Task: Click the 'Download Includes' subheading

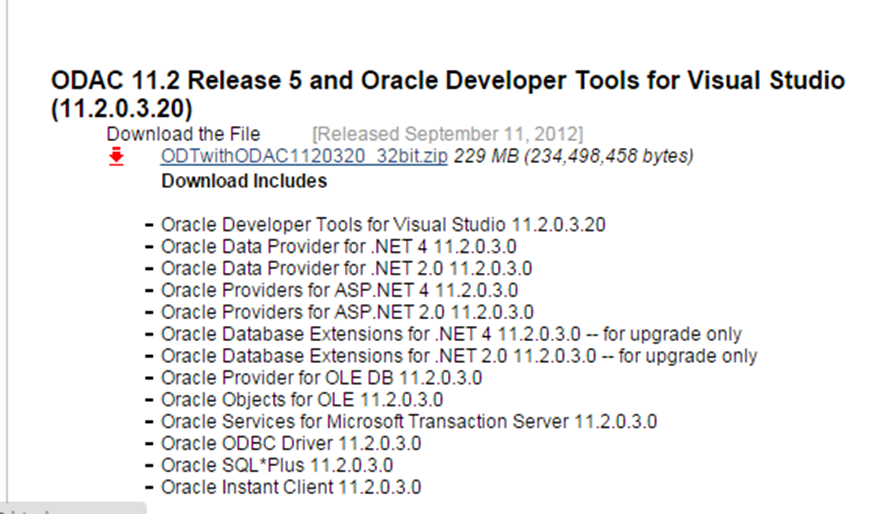Action: point(244,181)
